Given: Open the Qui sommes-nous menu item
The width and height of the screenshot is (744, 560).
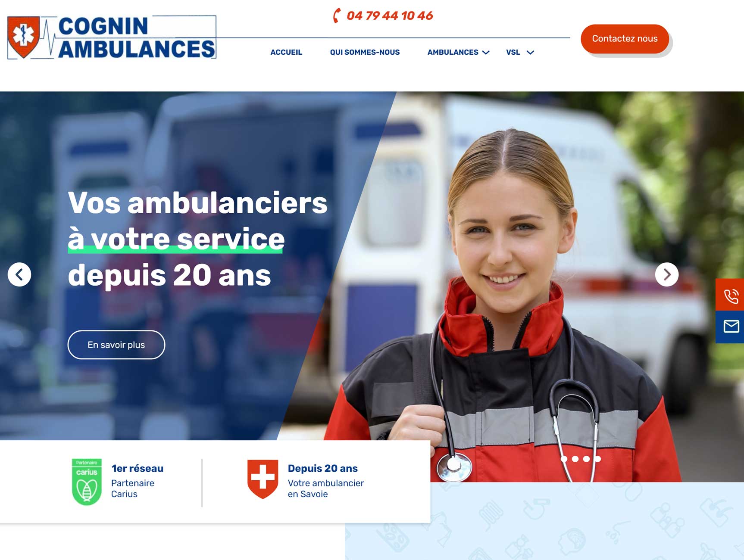Looking at the screenshot, I should [365, 52].
